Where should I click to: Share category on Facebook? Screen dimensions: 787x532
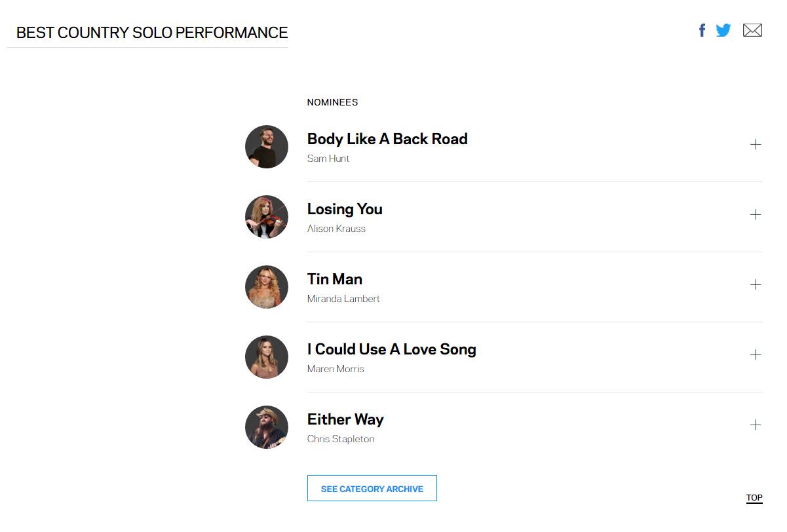pyautogui.click(x=702, y=30)
